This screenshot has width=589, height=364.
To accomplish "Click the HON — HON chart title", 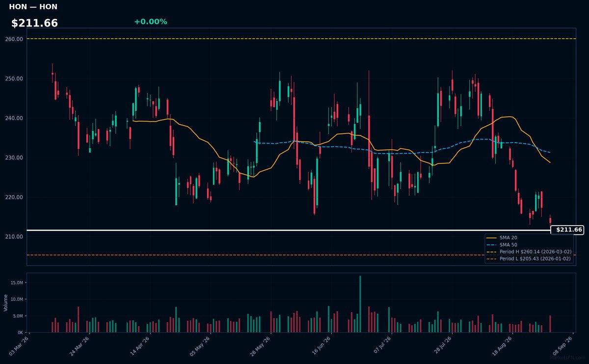I will 33,7.
